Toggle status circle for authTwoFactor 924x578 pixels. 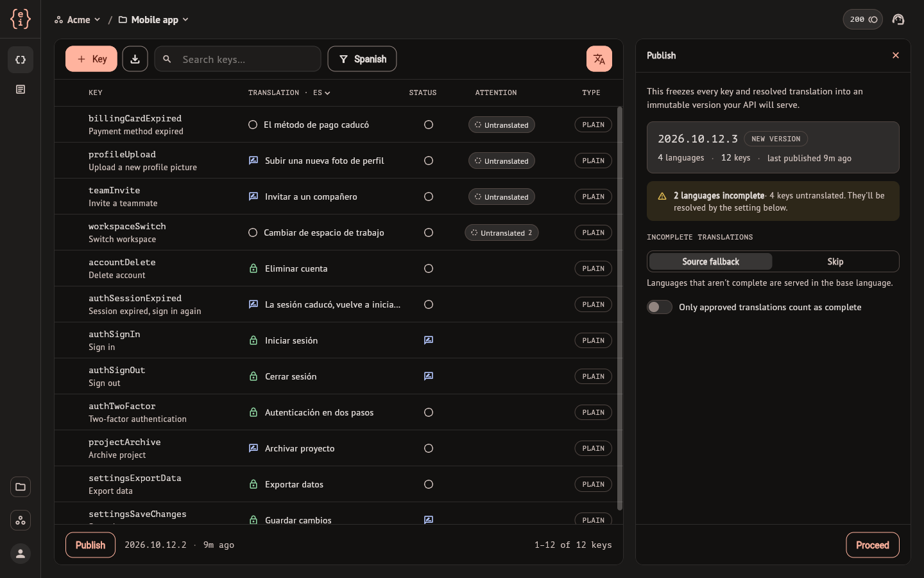429,412
